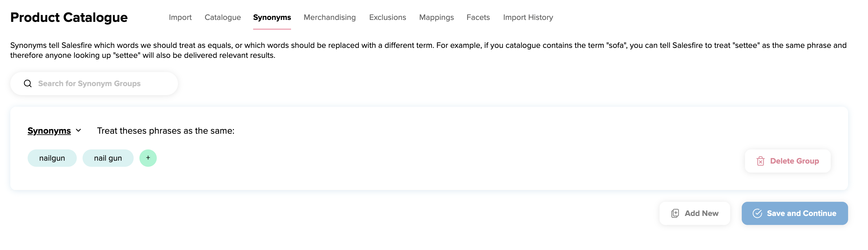
Task: Click the plus icon to add a synonym phrase
Action: click(148, 157)
